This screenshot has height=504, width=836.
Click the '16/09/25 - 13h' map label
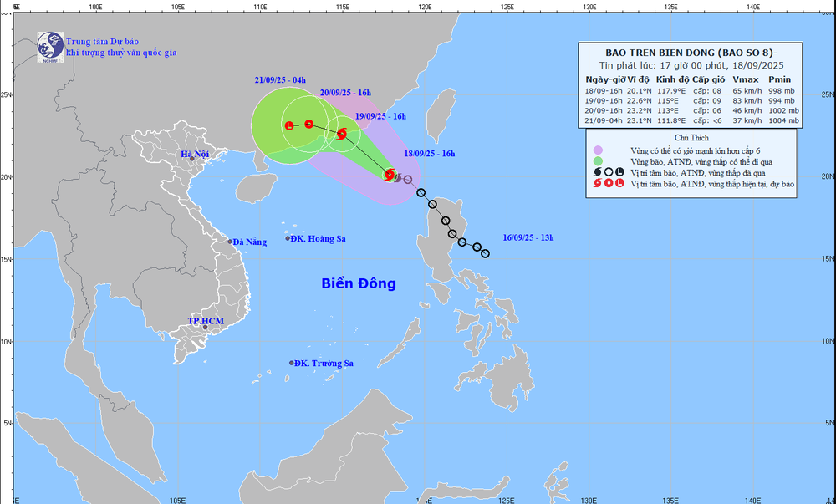528,238
